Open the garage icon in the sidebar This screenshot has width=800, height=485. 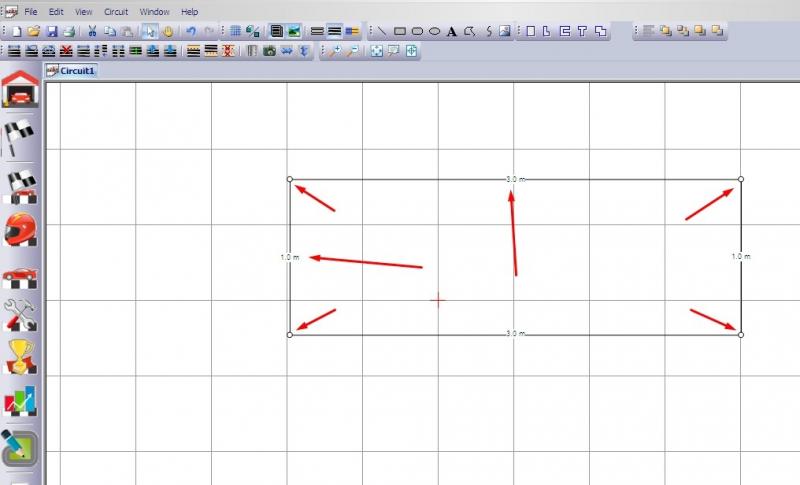click(20, 89)
